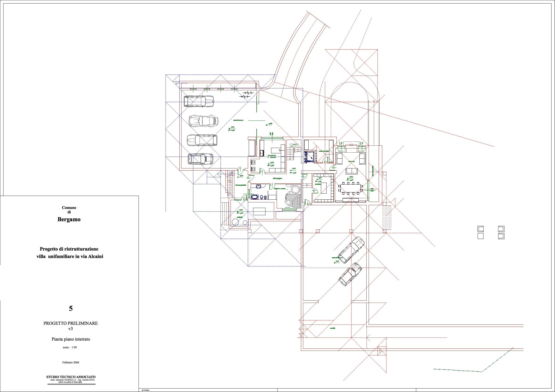Click the dining table in the taverna
This screenshot has height=392, width=555.
click(351, 188)
